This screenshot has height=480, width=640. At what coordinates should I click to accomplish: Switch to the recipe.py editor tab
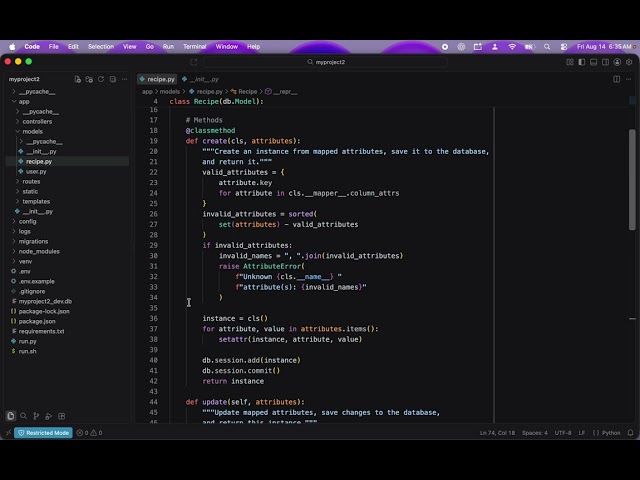[x=157, y=79]
